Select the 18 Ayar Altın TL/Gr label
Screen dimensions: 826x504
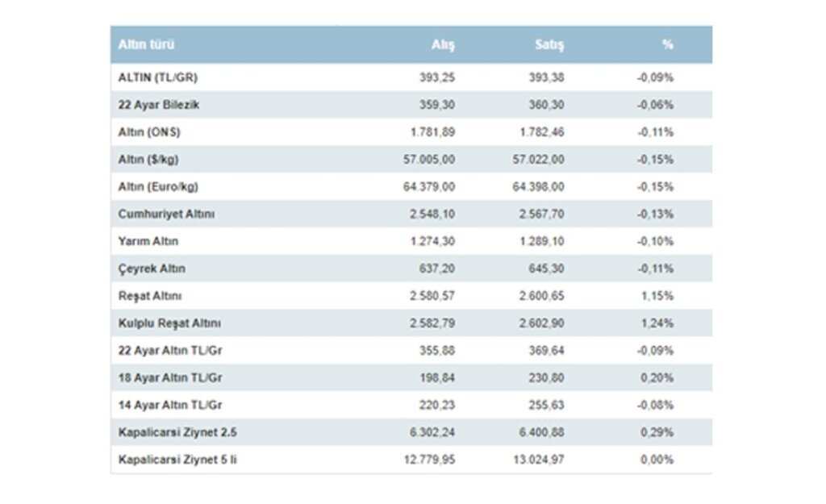click(x=170, y=378)
